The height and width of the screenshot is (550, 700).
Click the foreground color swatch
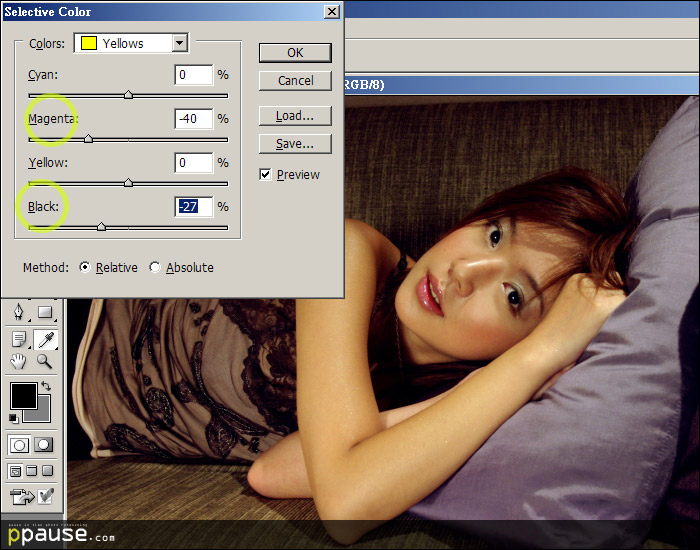[x=22, y=396]
